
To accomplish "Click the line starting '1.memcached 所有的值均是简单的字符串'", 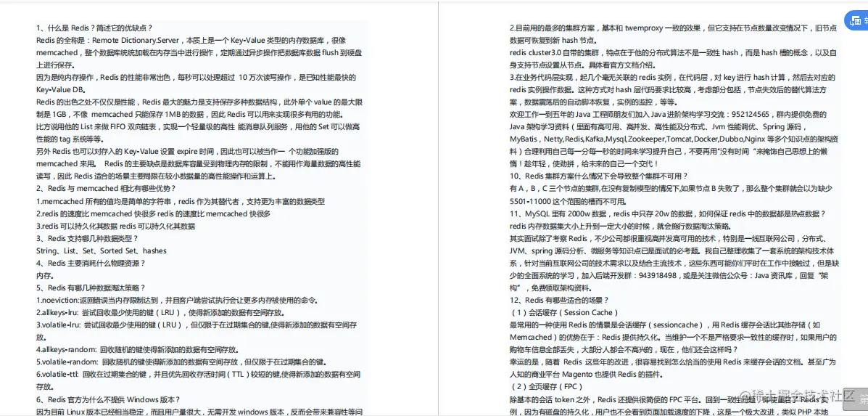I will [181, 201].
